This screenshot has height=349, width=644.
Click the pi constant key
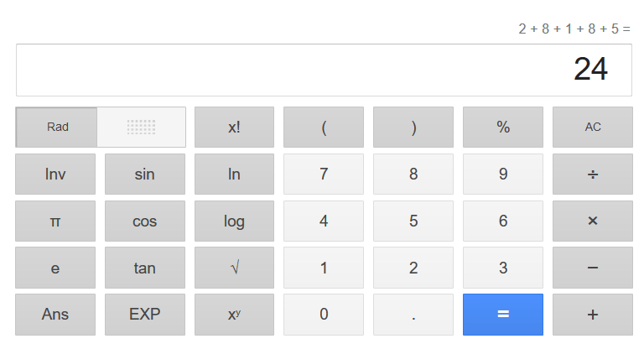click(55, 221)
